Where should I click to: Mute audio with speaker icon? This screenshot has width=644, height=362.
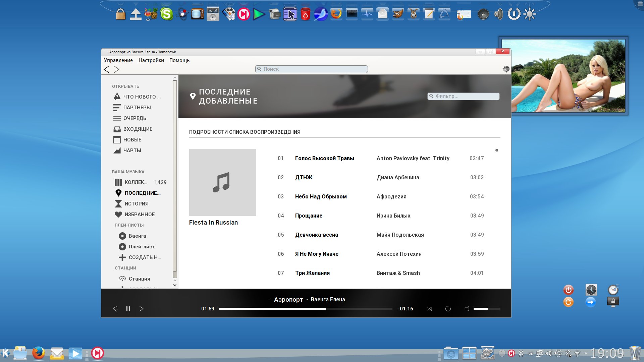[467, 309]
